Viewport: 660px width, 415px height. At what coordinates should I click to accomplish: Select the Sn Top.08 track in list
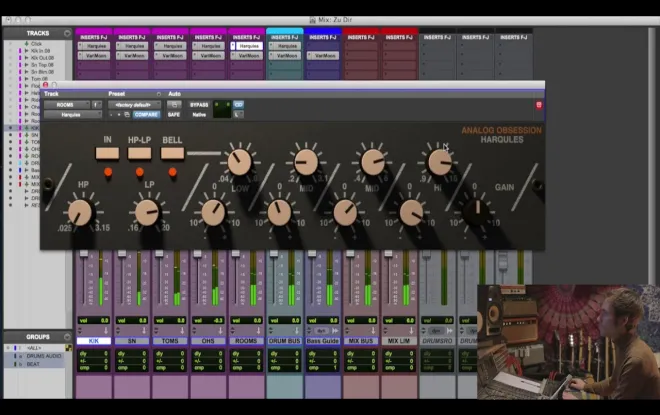pyautogui.click(x=42, y=65)
